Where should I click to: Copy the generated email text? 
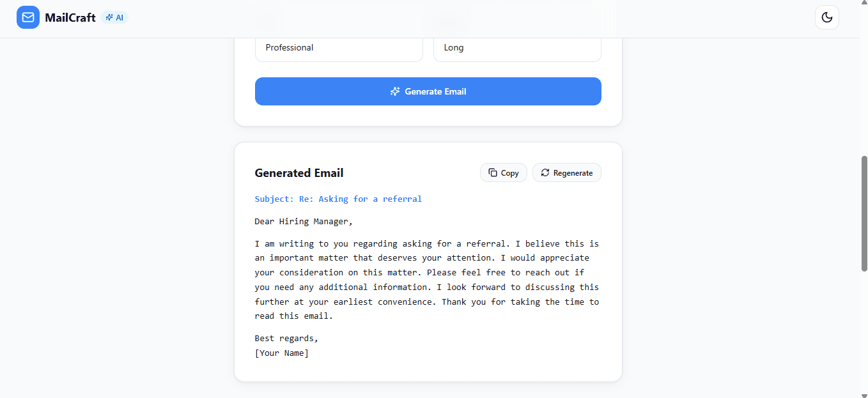[x=504, y=172]
